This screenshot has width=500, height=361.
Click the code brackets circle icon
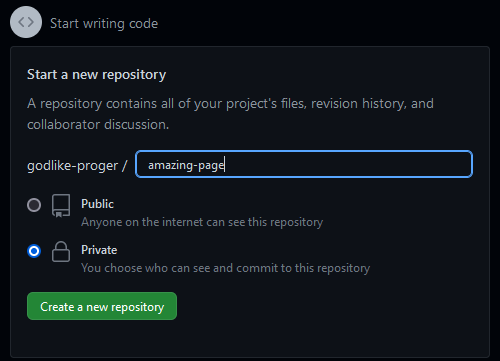coord(26,22)
